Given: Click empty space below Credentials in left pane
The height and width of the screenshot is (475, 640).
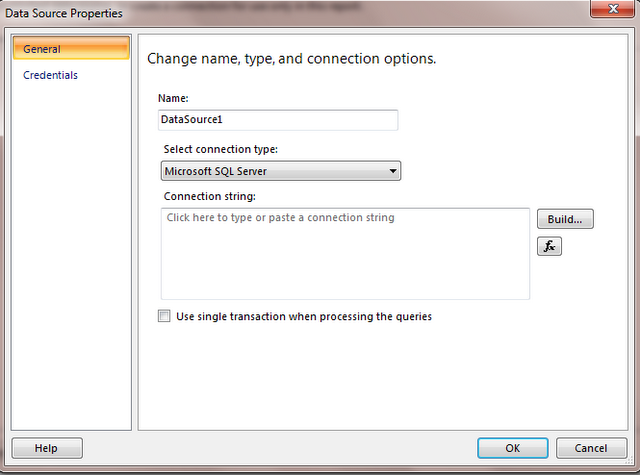Looking at the screenshot, I should pos(70,250).
